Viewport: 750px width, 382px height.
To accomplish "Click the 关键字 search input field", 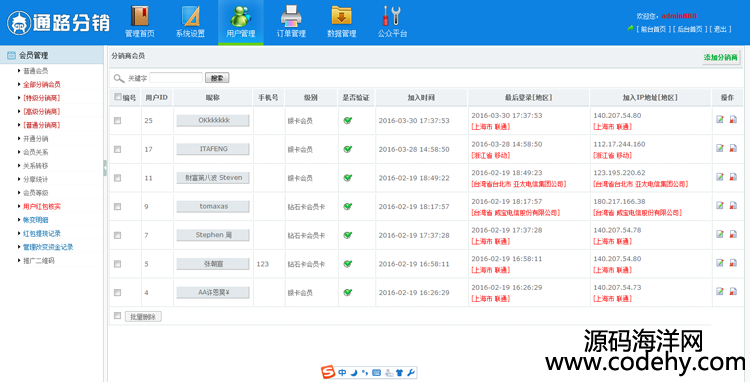I will (x=176, y=78).
